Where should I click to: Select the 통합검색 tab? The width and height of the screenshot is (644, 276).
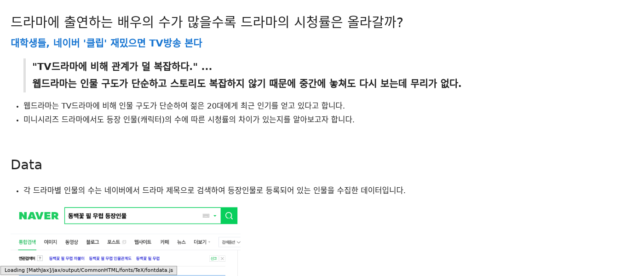click(x=27, y=242)
